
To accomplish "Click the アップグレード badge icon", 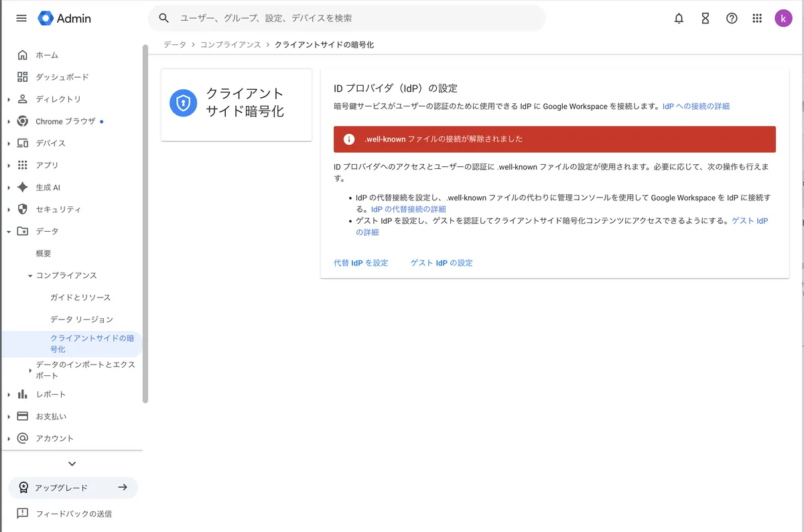I will (23, 488).
